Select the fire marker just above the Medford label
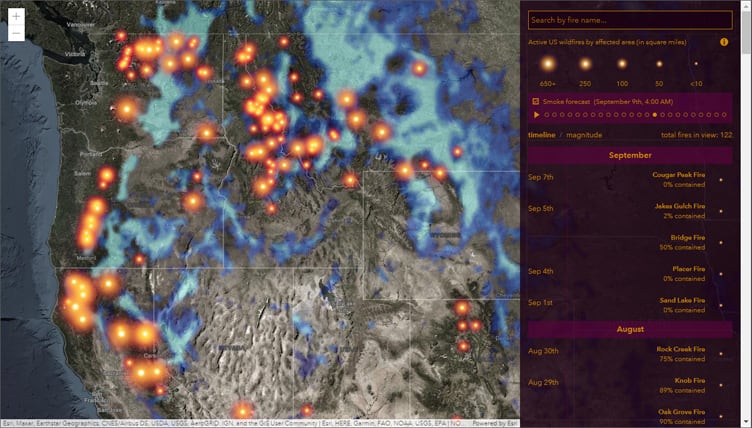This screenshot has height=428, width=752. coord(87,237)
